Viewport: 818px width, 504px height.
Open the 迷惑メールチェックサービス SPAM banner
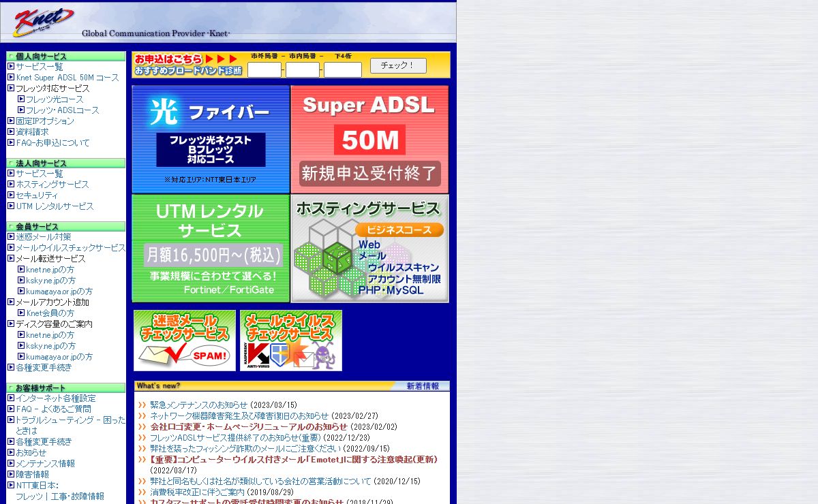185,341
